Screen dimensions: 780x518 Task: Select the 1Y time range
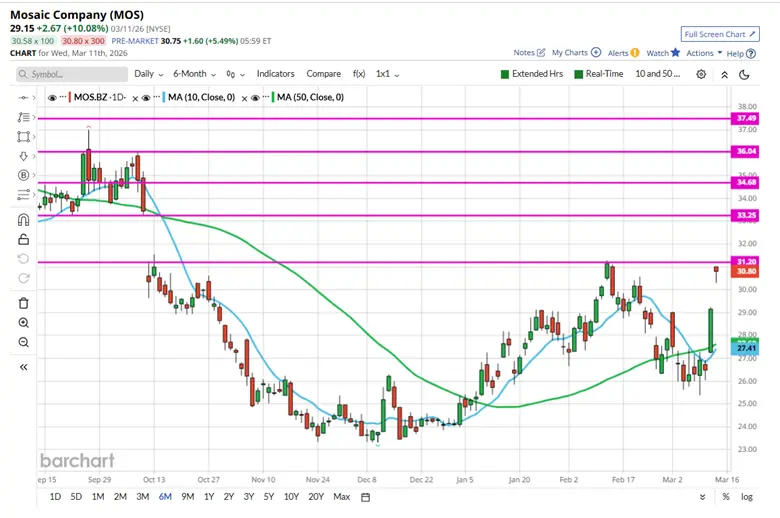click(209, 497)
